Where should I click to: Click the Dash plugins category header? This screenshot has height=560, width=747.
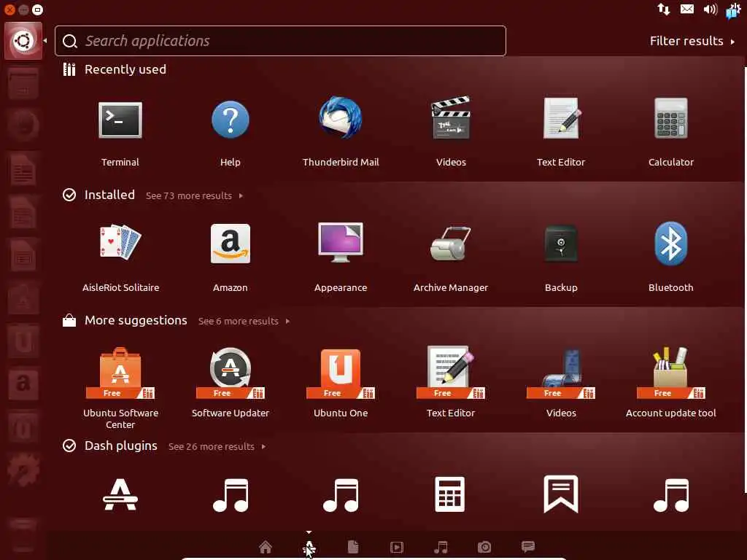121,446
